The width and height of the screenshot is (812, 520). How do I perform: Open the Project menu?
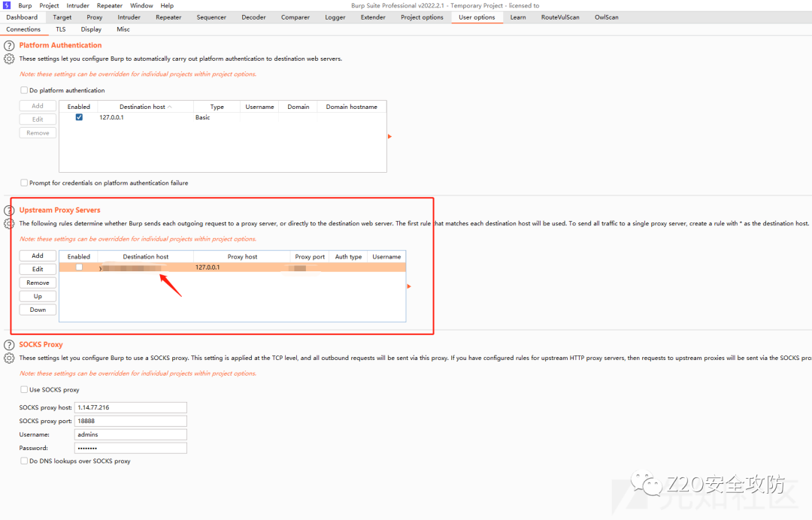(49, 6)
